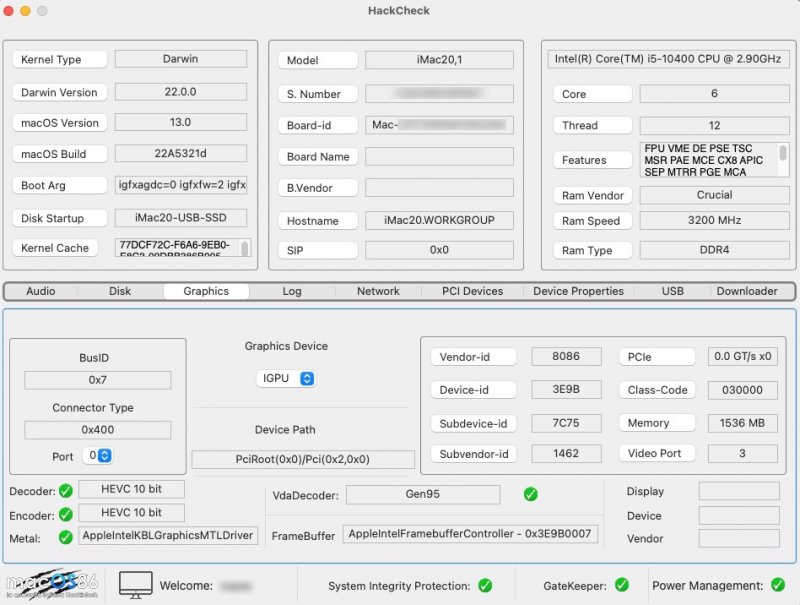Click the VdaDecoder green checkmark icon
Viewport: 800px width, 605px height.
pyautogui.click(x=530, y=494)
